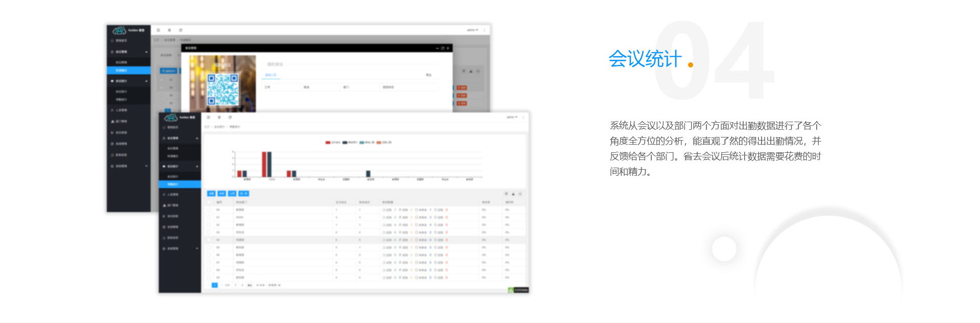
Task: Open the person-icon 人员管理 item in back sidebar
Action: pos(129,110)
